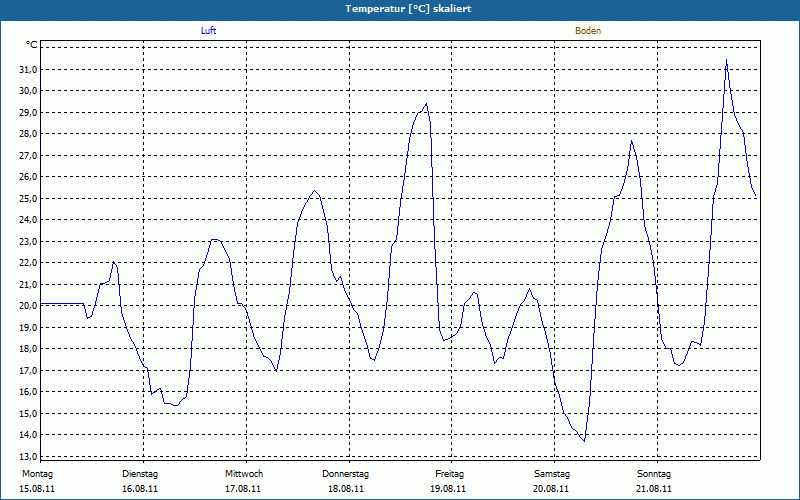Click the °C axis unit label

click(x=32, y=45)
